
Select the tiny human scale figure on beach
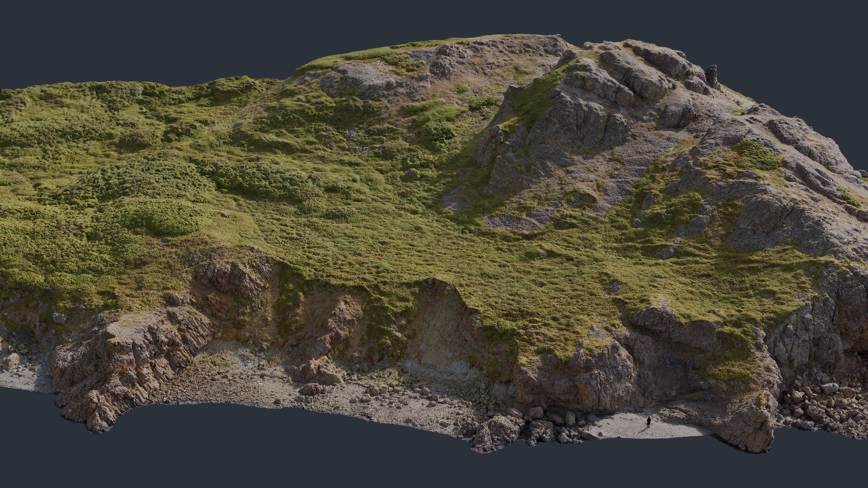[x=649, y=422]
